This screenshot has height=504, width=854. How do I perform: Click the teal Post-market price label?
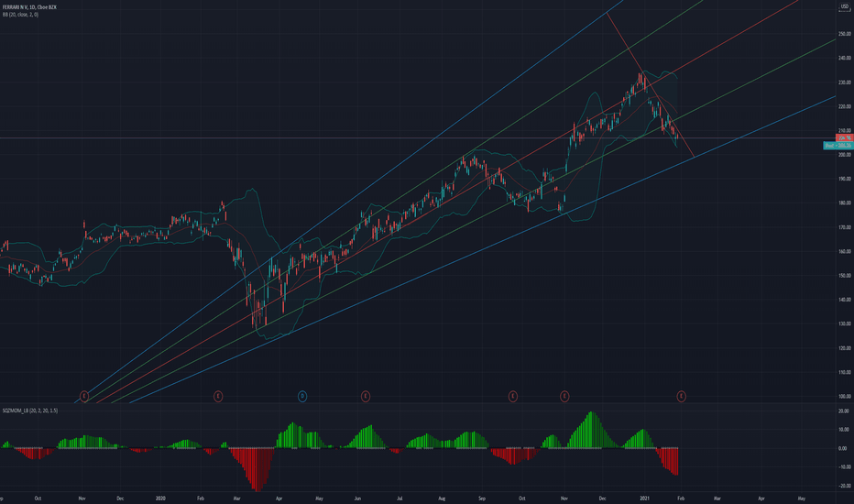click(838, 146)
